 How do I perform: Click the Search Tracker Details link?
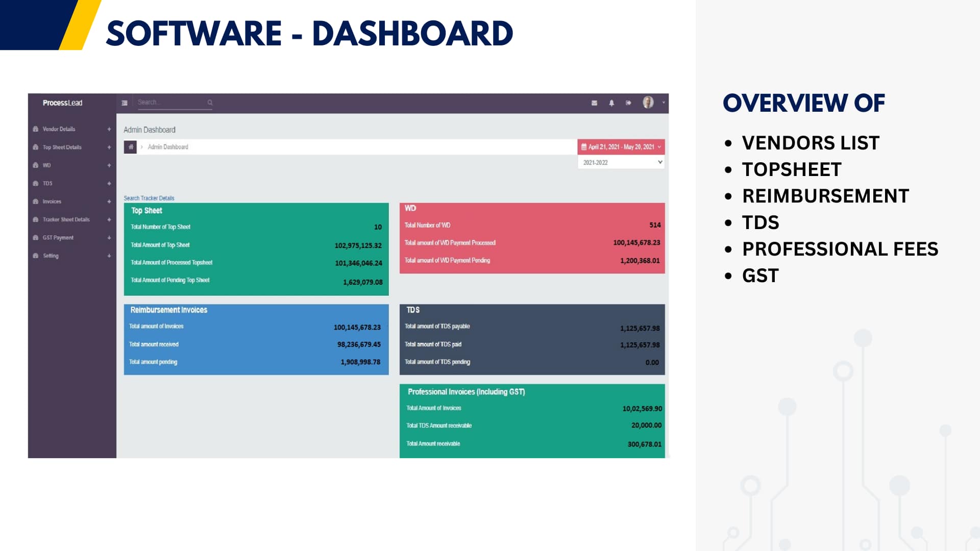pos(149,198)
